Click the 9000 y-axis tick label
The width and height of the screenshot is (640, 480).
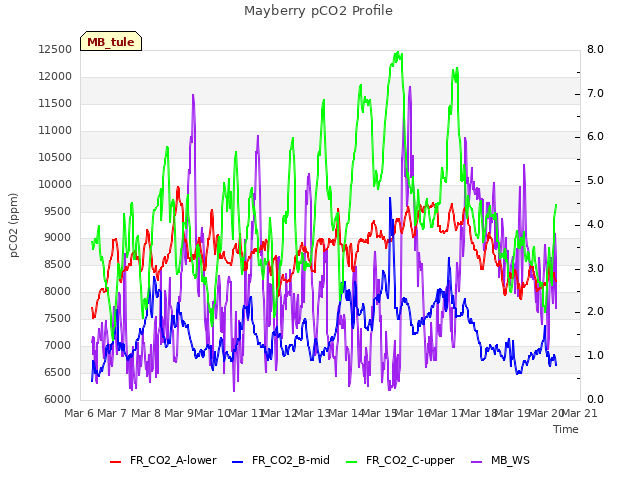[x=58, y=238]
